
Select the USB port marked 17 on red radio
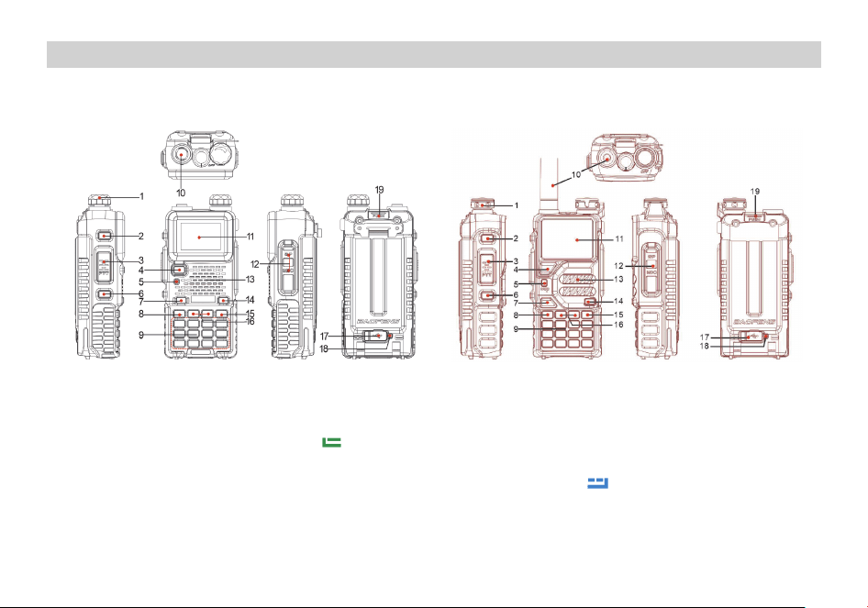click(751, 336)
